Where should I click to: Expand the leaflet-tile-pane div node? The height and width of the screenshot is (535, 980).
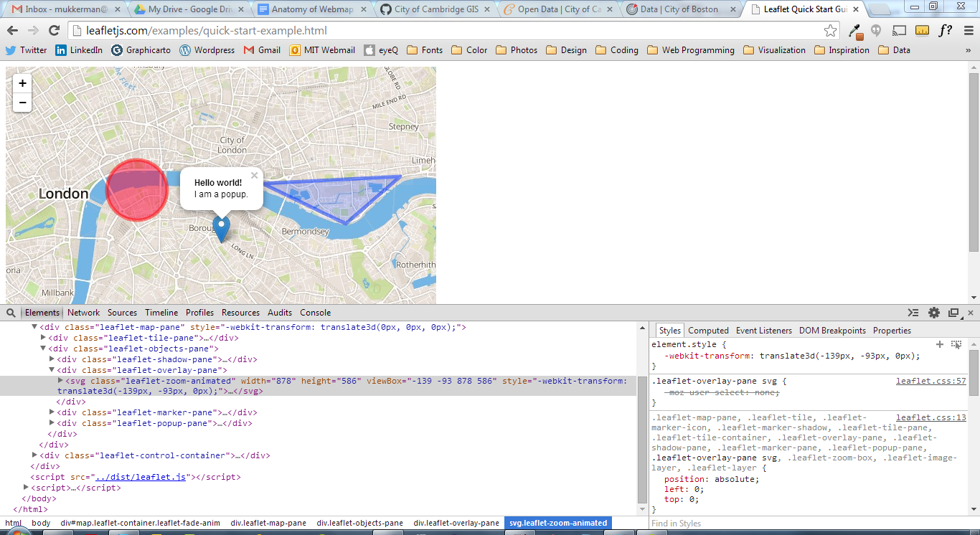pos(43,338)
